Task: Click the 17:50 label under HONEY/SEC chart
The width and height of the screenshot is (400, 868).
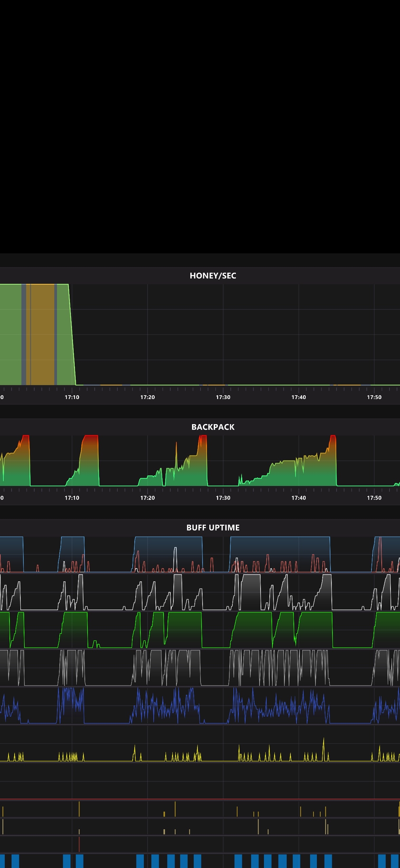Action: (374, 397)
